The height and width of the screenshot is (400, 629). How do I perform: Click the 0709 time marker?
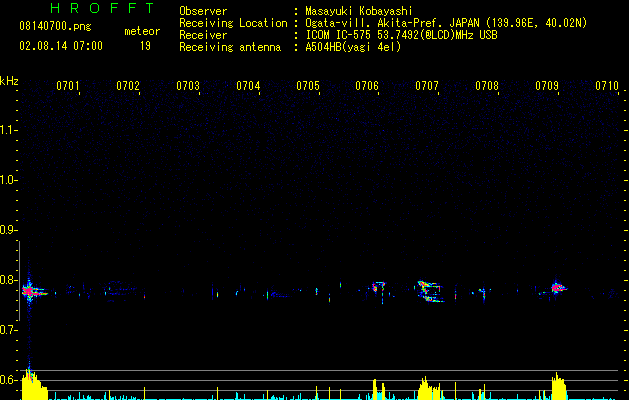point(547,86)
